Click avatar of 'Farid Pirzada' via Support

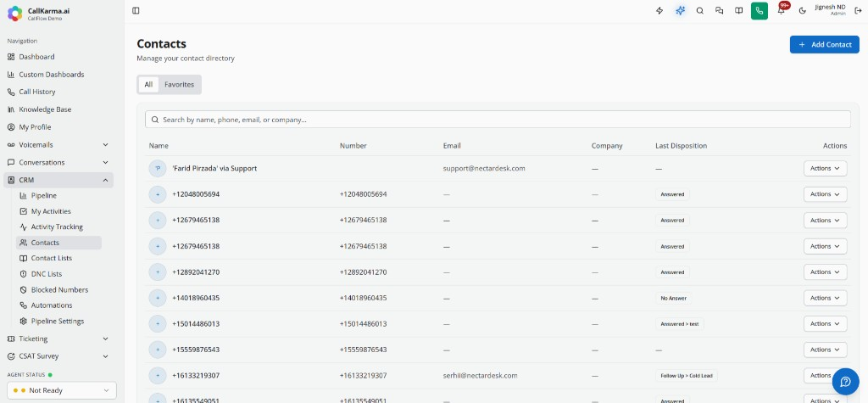(158, 169)
